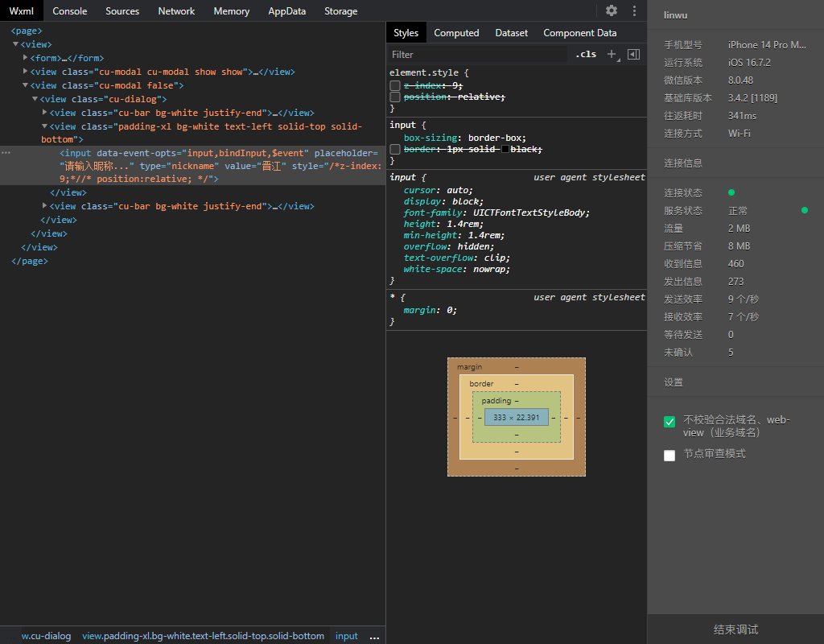Enable the z-index: 9 style property
Viewport: 824px width, 644px height.
395,85
